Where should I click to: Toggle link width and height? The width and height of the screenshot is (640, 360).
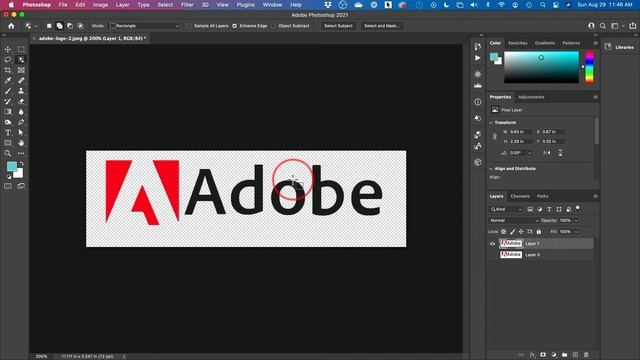[x=495, y=137]
